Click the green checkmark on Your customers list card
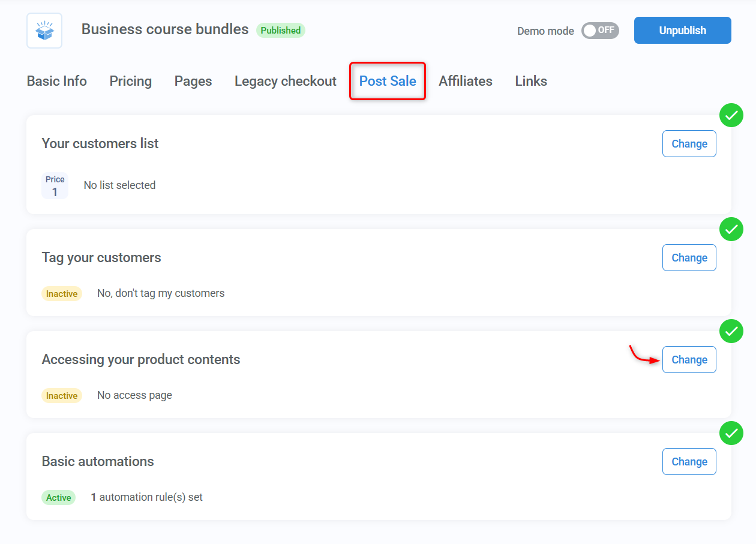Image resolution: width=756 pixels, height=544 pixels. coord(731,115)
